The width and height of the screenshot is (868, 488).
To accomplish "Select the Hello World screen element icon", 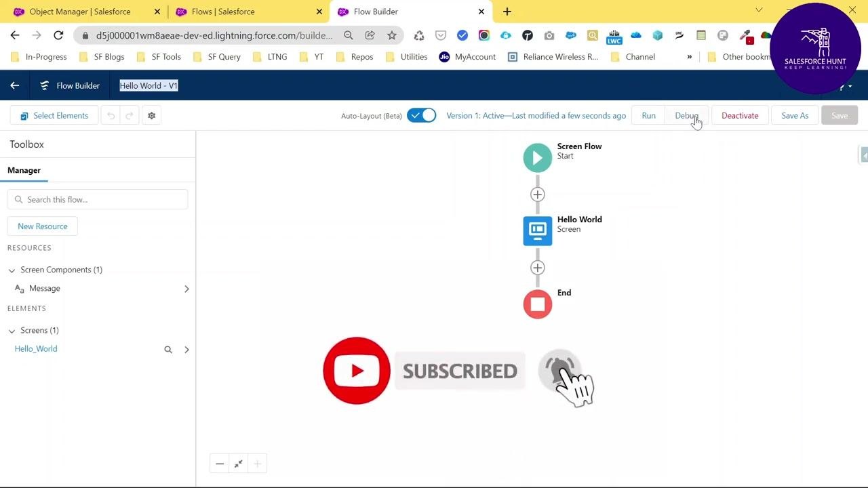I will (538, 231).
